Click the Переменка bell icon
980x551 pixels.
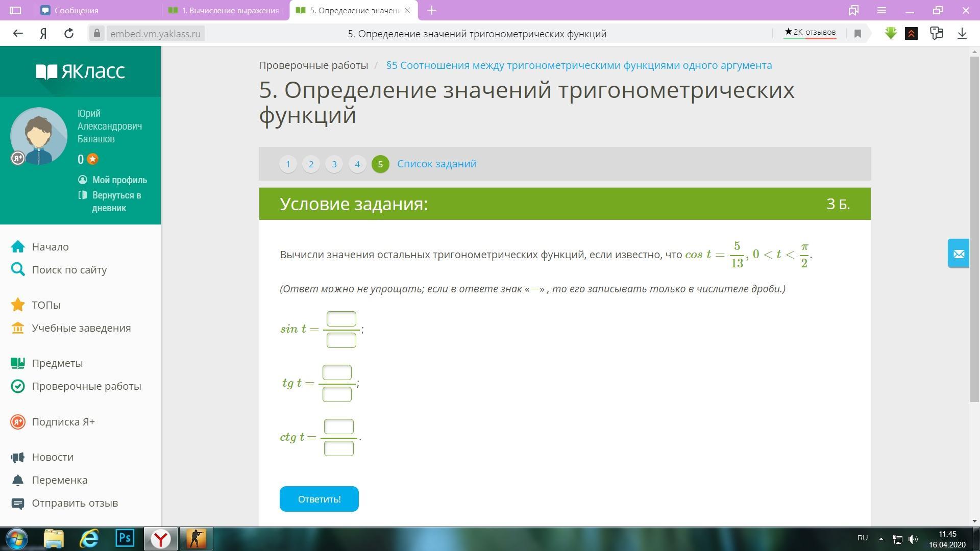[18, 480]
